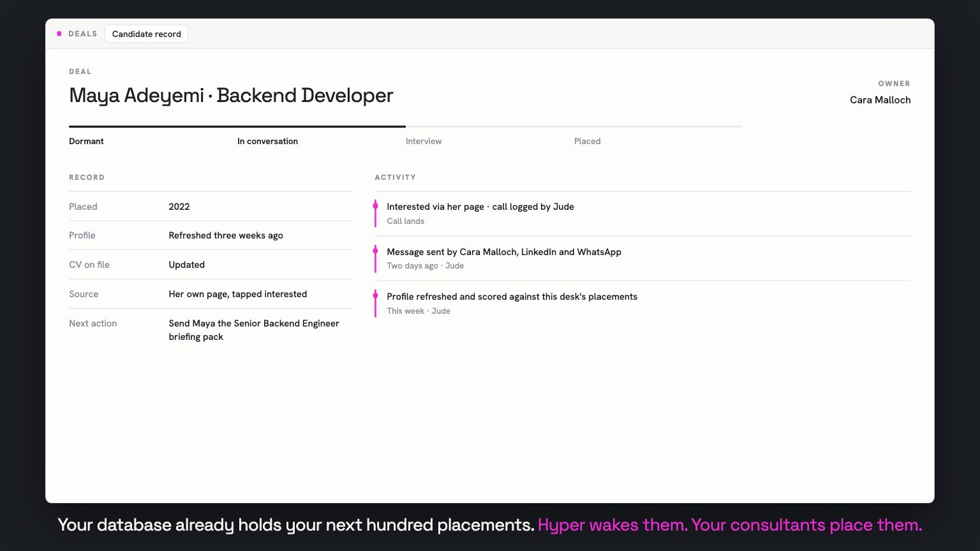Image resolution: width=980 pixels, height=551 pixels.
Task: Click the Source field label
Action: pos(84,294)
